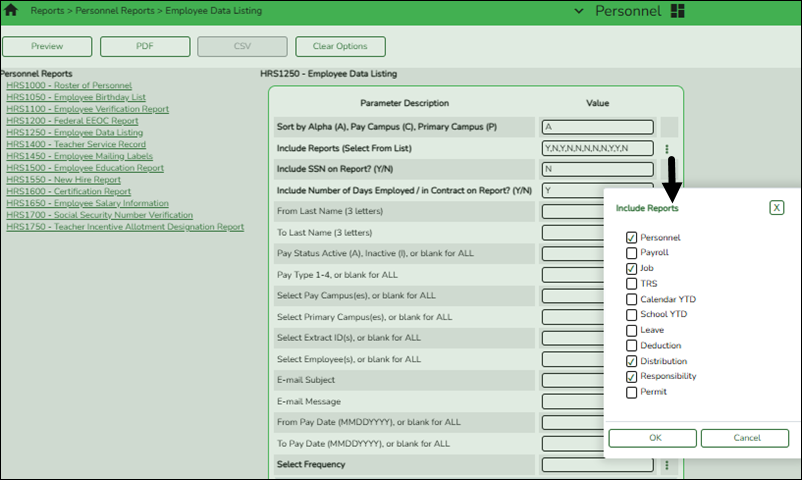802x480 pixels.
Task: Click the Select Primary Campus(es) value field
Action: click(x=573, y=317)
